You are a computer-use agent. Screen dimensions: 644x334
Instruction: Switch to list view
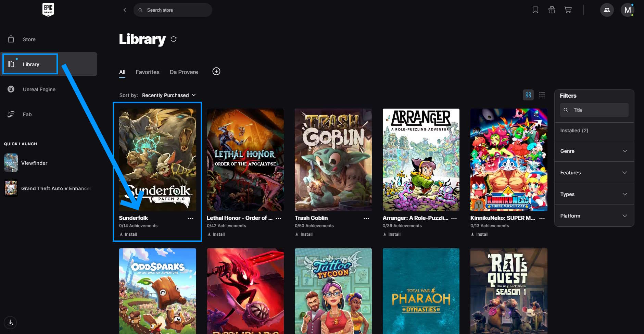(x=542, y=95)
